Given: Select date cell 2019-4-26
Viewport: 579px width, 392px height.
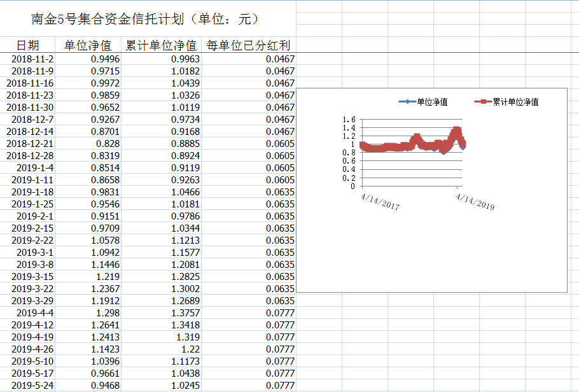Looking at the screenshot, I should 28,349.
